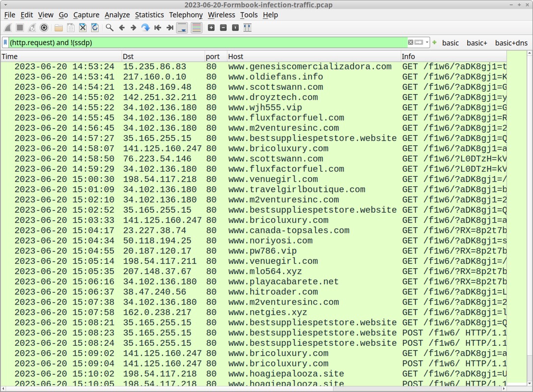Open the Go menu
Image resolution: width=533 pixels, height=392 pixels.
63,15
